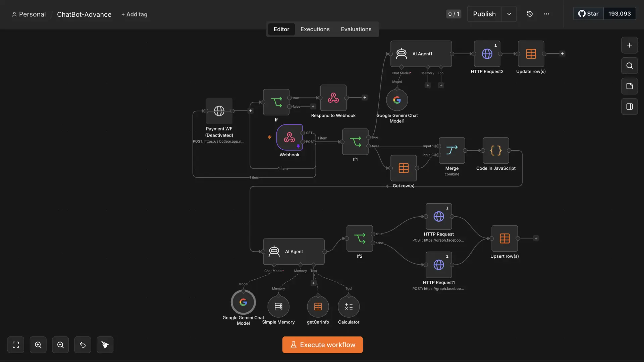644x362 pixels.
Task: Open the If1 node
Action: 355,142
